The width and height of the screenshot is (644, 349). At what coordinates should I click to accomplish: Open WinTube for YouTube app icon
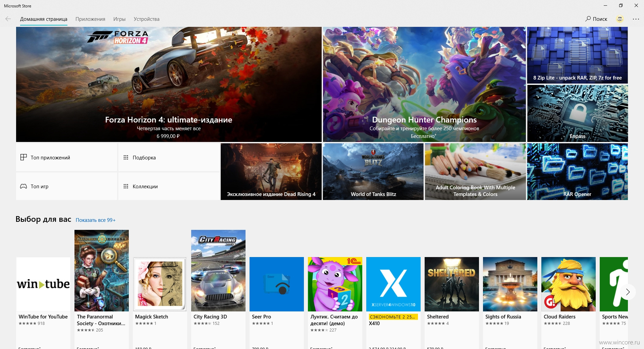pyautogui.click(x=43, y=284)
